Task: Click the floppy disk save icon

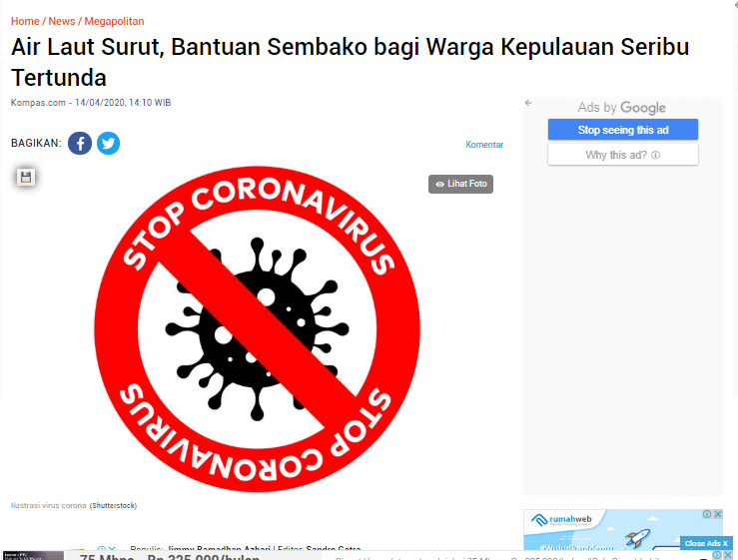Action: (26, 177)
